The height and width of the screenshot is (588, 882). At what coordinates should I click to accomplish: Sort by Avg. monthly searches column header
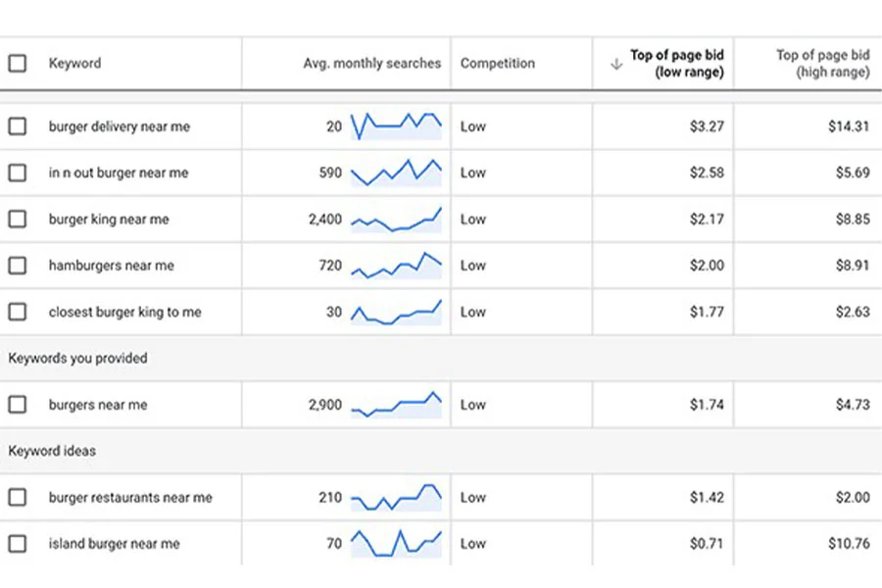click(371, 63)
